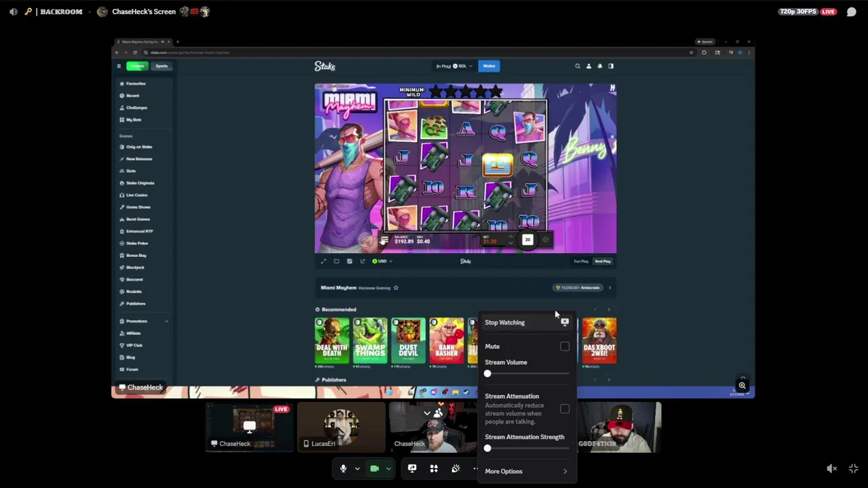Viewport: 868px width, 488px height.
Task: Toggle the Stake hamburger sidebar menu
Action: click(119, 66)
